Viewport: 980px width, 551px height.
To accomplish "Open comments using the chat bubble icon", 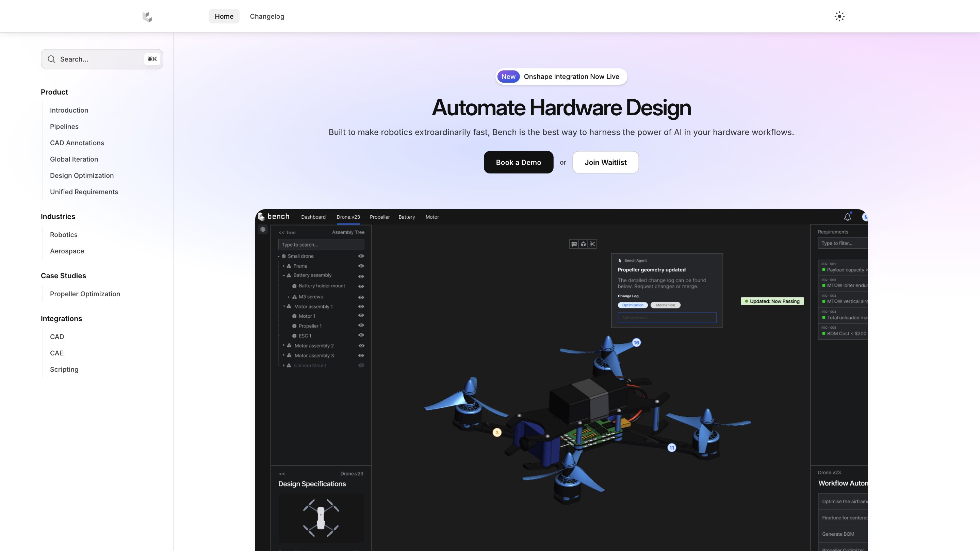I will pos(574,244).
